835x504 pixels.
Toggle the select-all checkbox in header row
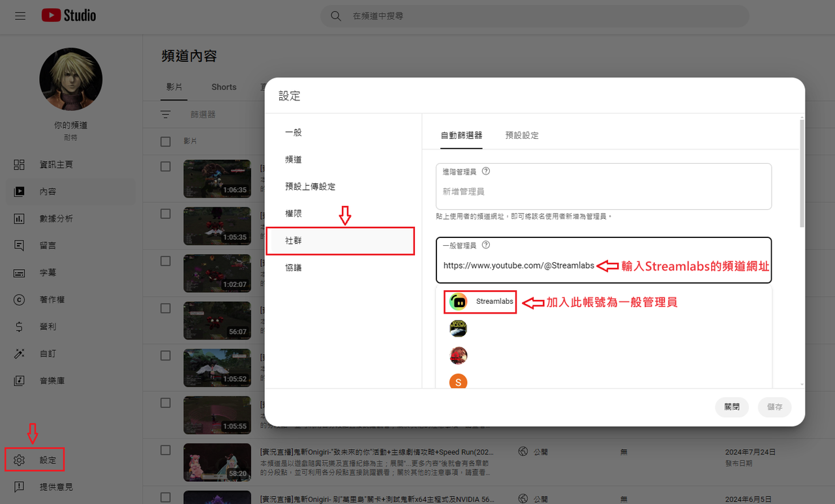pos(166,141)
